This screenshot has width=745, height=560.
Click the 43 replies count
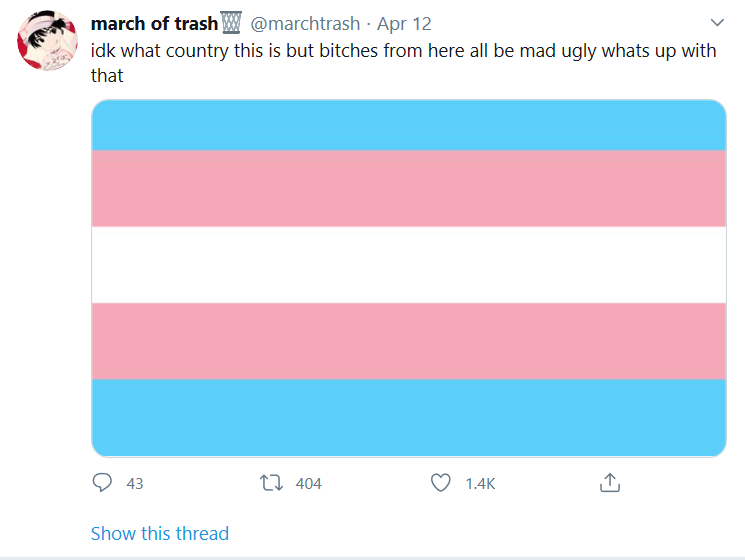click(135, 484)
